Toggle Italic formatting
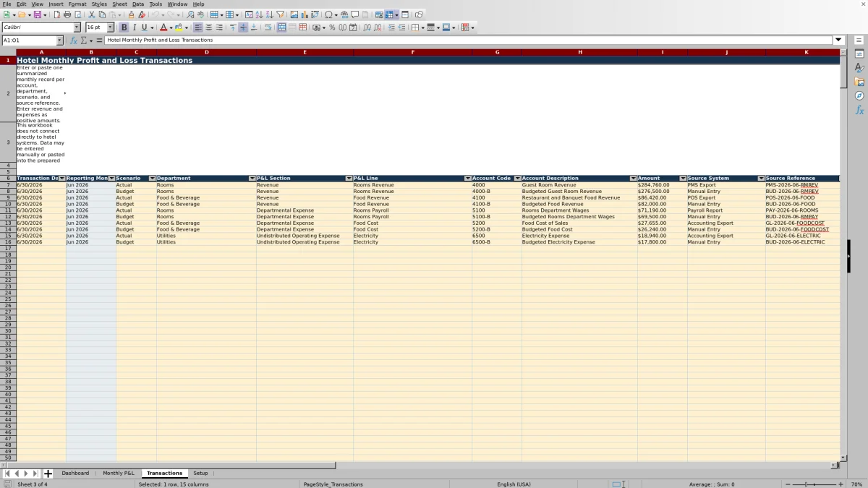This screenshot has height=488, width=868. pyautogui.click(x=134, y=27)
